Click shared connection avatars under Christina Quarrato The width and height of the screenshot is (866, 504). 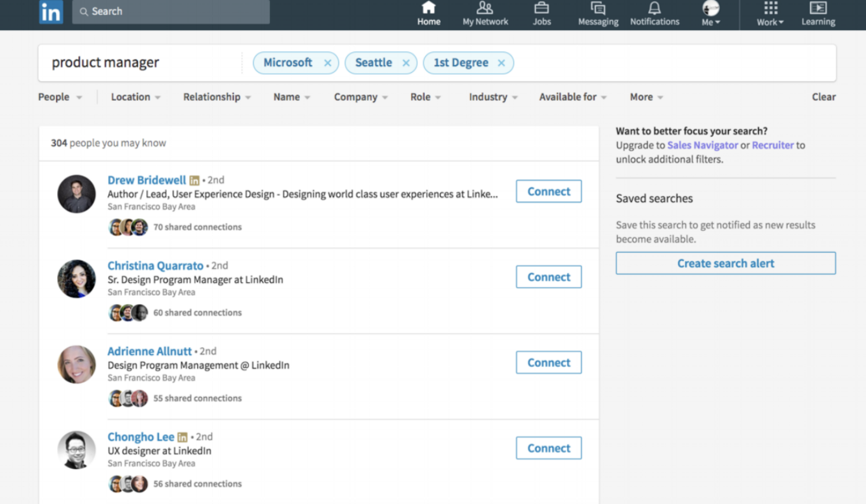click(128, 313)
